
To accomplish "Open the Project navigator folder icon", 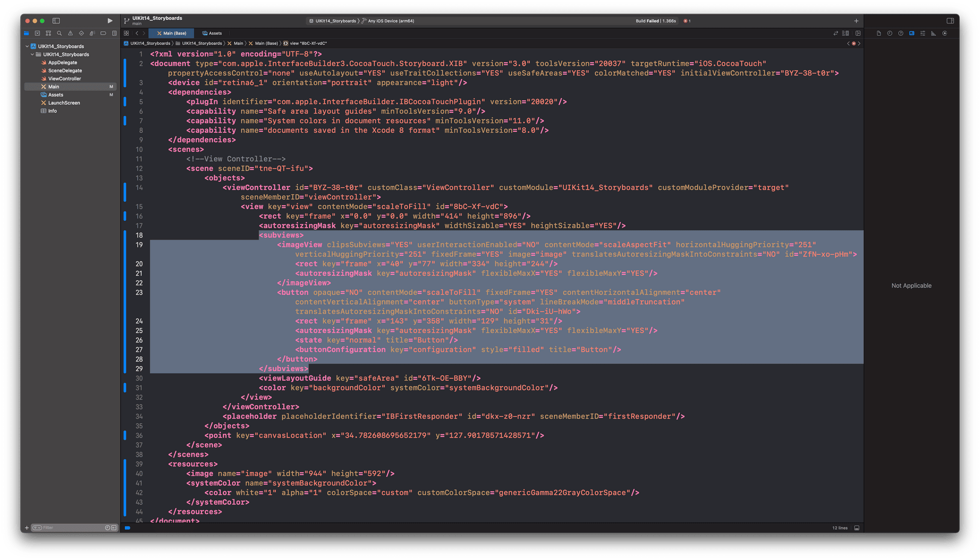I will 26,33.
